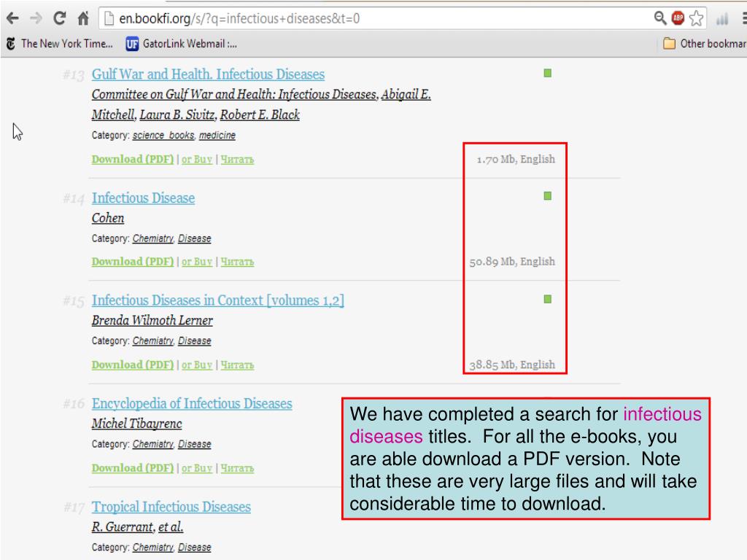Open the Other bookmarks folder
Screen dimensions: 747x560
click(x=705, y=44)
